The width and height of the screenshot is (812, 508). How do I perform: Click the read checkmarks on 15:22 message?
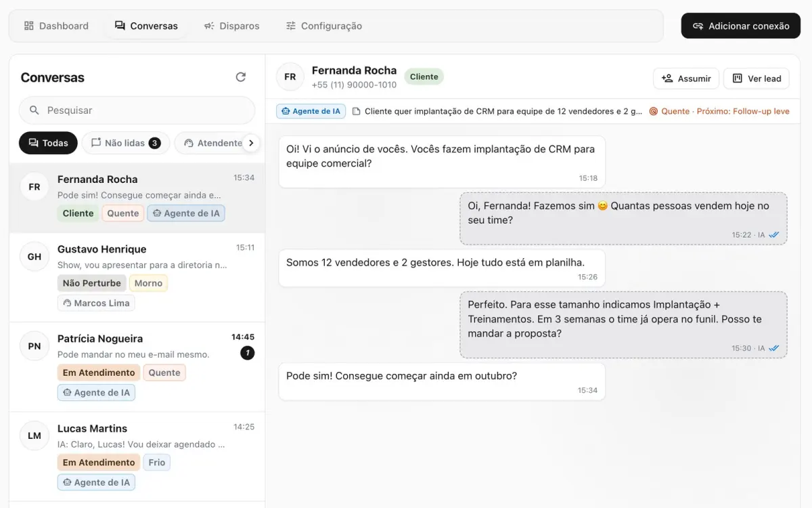[x=774, y=235]
